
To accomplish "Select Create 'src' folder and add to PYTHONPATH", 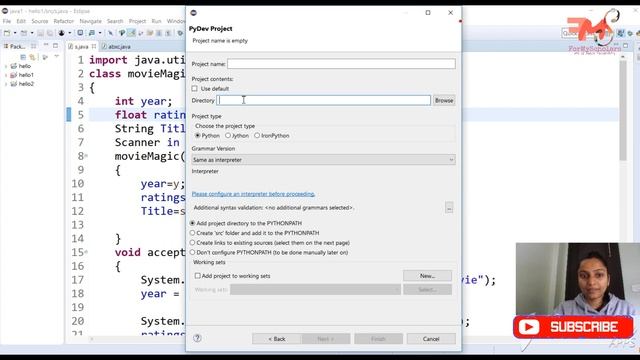I will coord(193,233).
